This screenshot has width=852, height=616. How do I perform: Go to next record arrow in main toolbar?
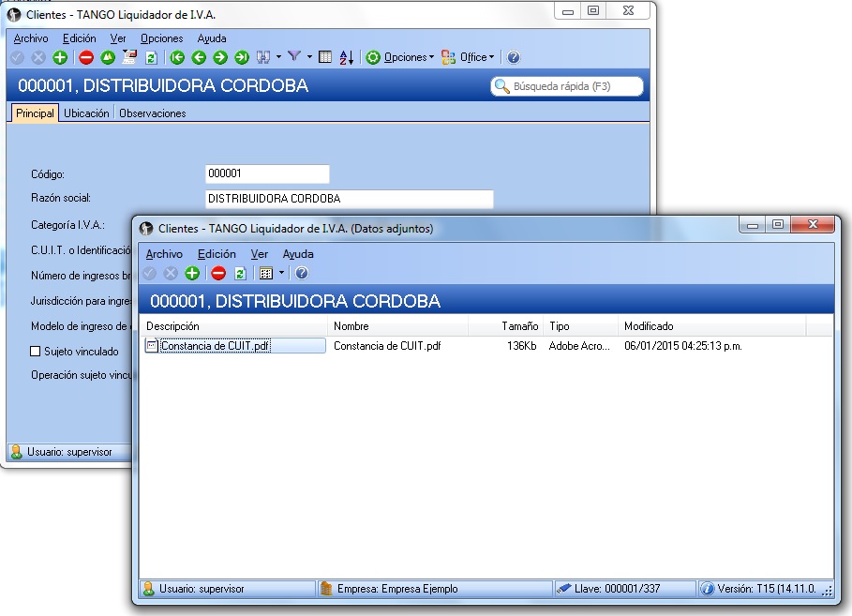(x=220, y=57)
